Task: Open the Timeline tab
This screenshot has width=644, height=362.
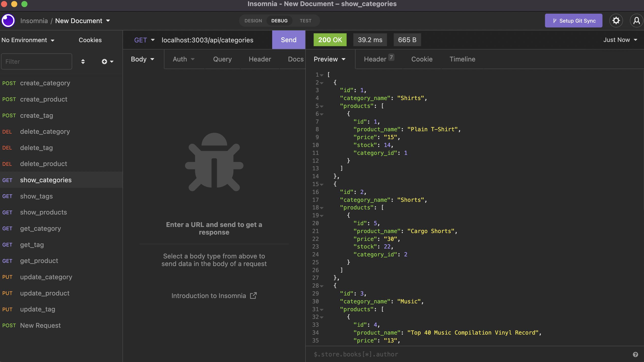Action: point(462,59)
